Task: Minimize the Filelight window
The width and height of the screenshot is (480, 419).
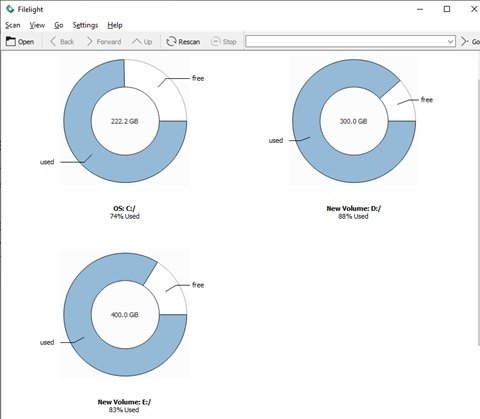Action: coord(420,9)
